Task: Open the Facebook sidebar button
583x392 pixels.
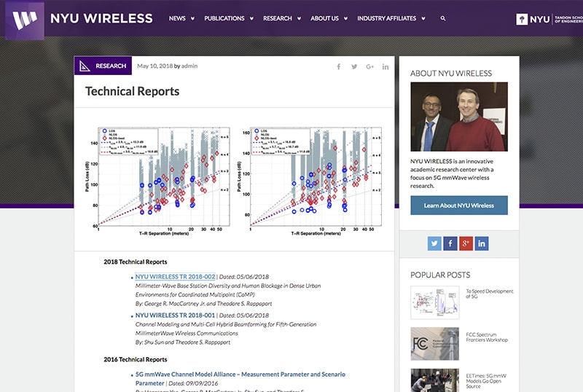Action: 450,243
